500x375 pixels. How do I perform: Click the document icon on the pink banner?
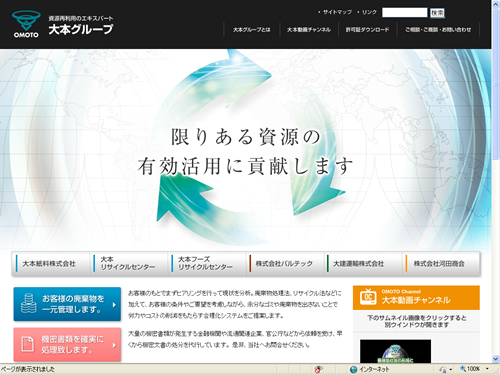(27, 344)
